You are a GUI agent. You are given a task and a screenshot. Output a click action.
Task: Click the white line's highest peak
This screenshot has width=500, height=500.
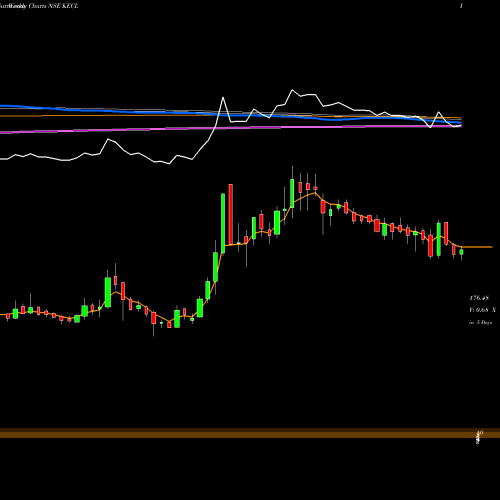click(292, 90)
